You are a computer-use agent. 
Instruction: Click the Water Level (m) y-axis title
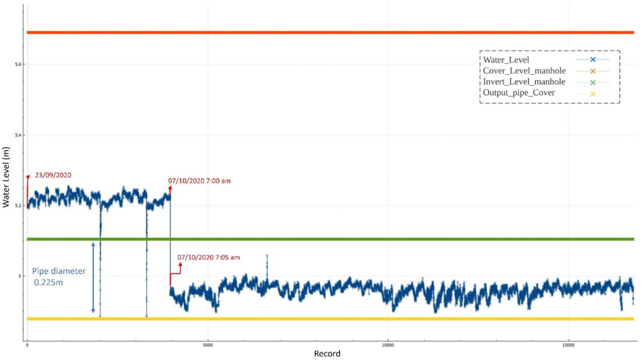tap(6, 177)
